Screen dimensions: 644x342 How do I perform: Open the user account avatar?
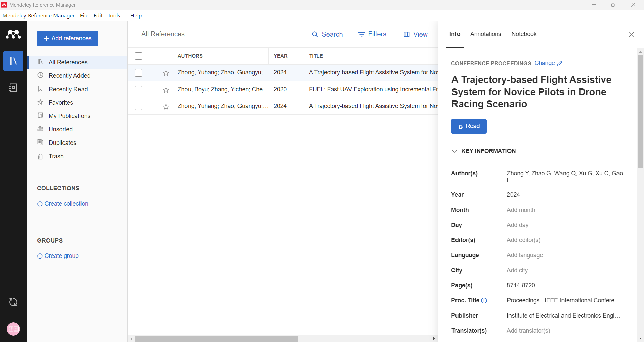[x=13, y=329]
